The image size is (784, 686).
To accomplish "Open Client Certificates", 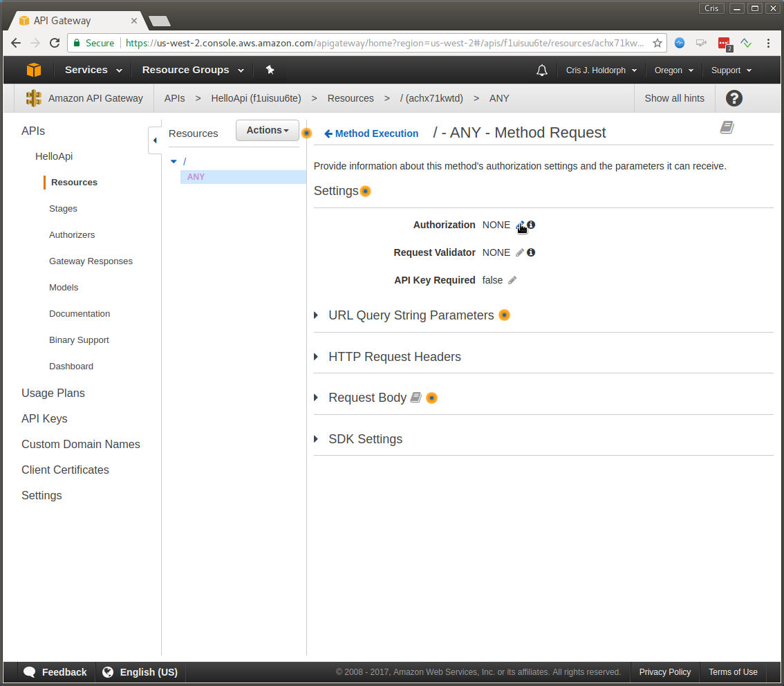I will coord(65,470).
